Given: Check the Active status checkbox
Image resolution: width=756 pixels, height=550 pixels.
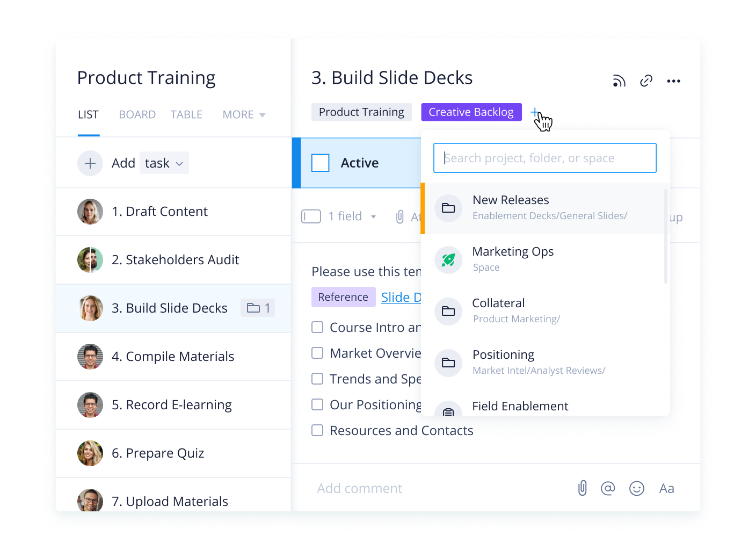Looking at the screenshot, I should click(321, 163).
